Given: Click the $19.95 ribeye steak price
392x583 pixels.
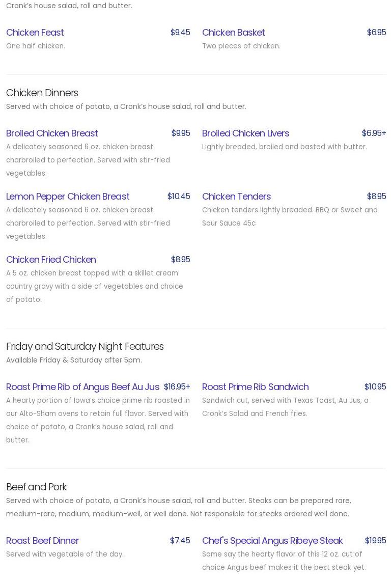Looking at the screenshot, I should tap(375, 540).
